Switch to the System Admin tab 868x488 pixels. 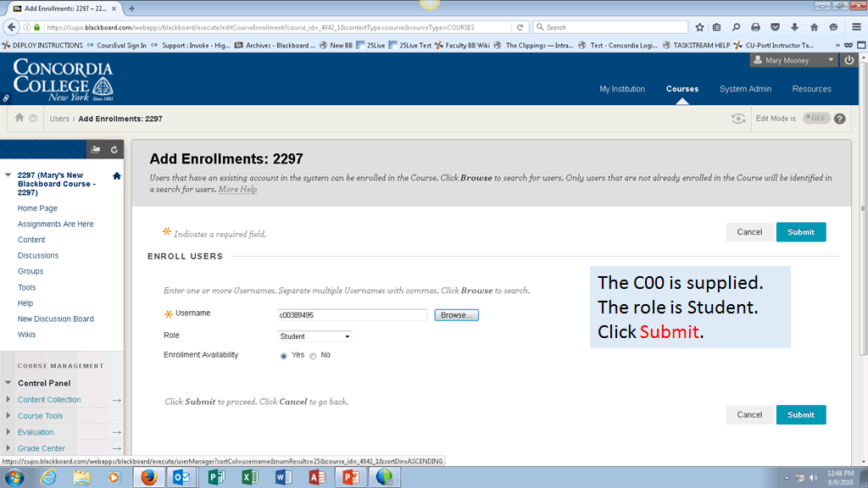pos(745,89)
